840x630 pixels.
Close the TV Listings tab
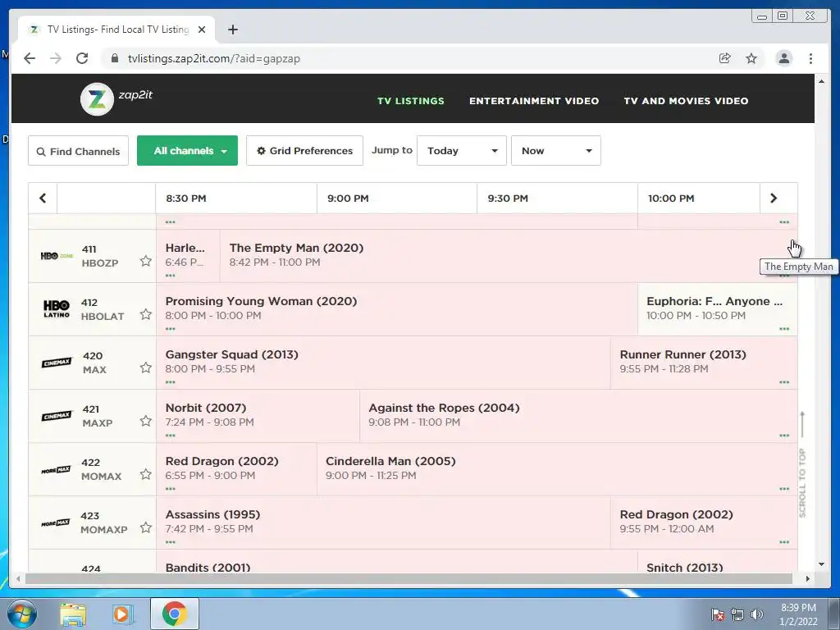coord(202,30)
